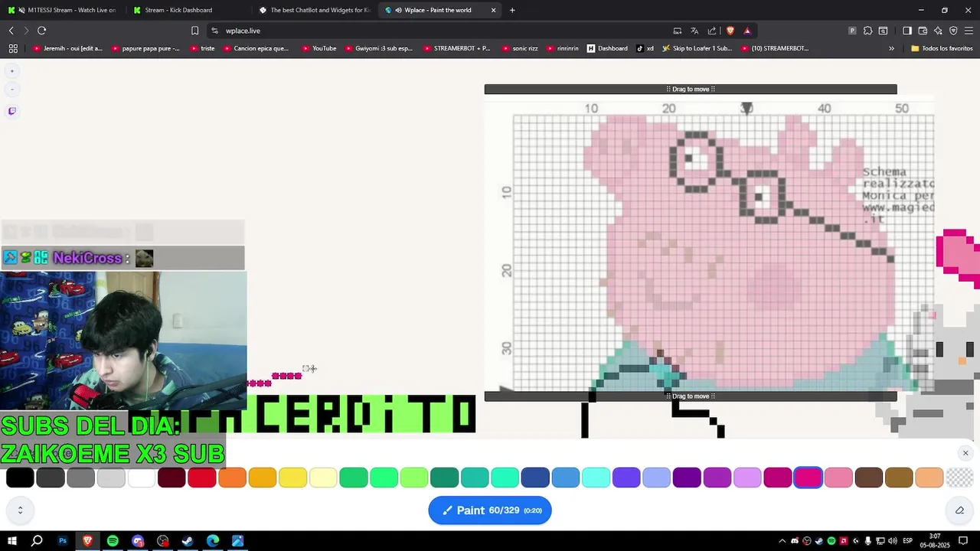Screen dimensions: 980x551
Task: Open Brave Rewards triangle icon
Action: [x=747, y=31]
